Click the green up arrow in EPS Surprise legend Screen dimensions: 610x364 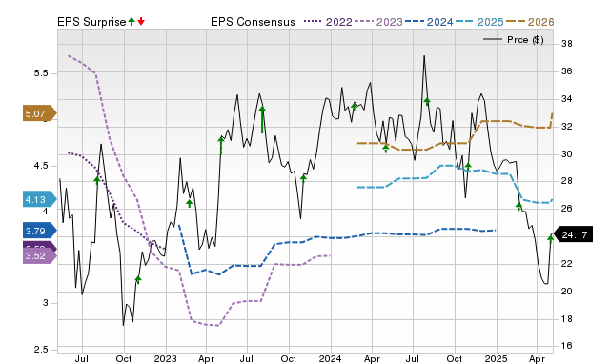click(x=132, y=21)
